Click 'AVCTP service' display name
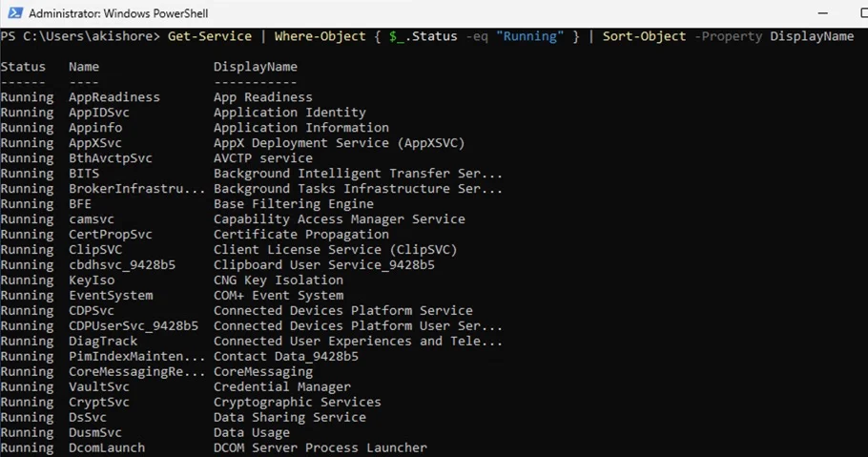This screenshot has height=457, width=868. point(263,158)
